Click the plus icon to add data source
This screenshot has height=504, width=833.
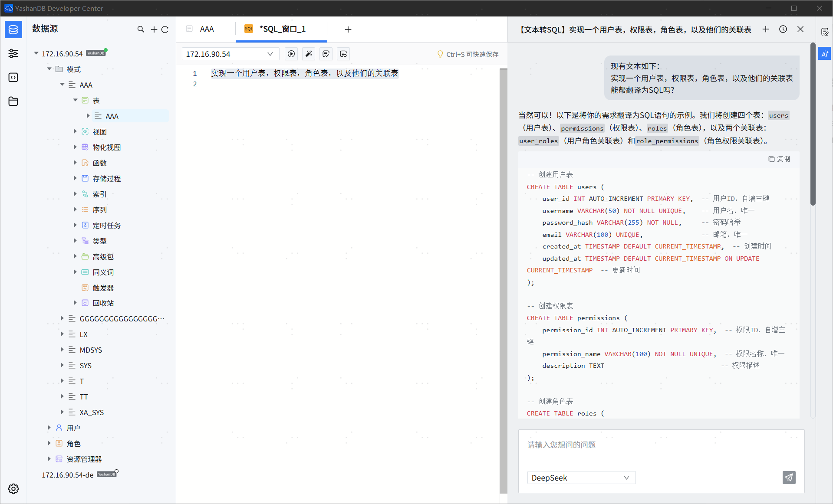(x=154, y=29)
